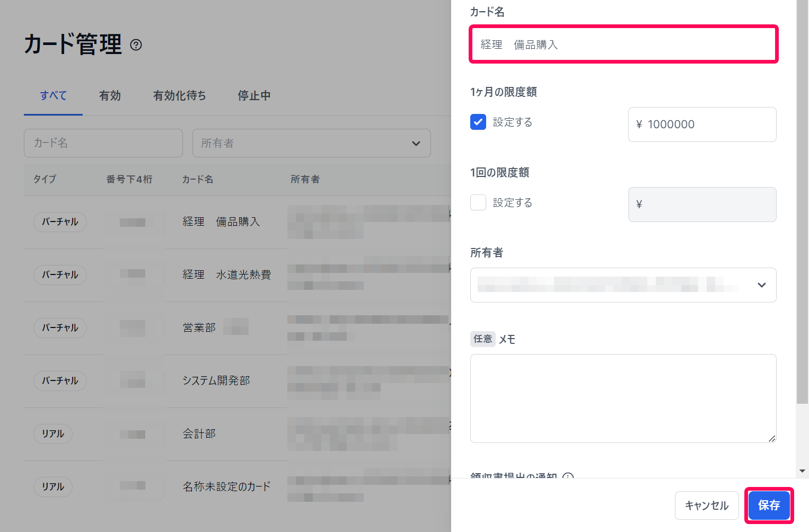This screenshot has width=809, height=532.
Task: Open the 所有者 dropdown in the edit panel
Action: coord(623,285)
